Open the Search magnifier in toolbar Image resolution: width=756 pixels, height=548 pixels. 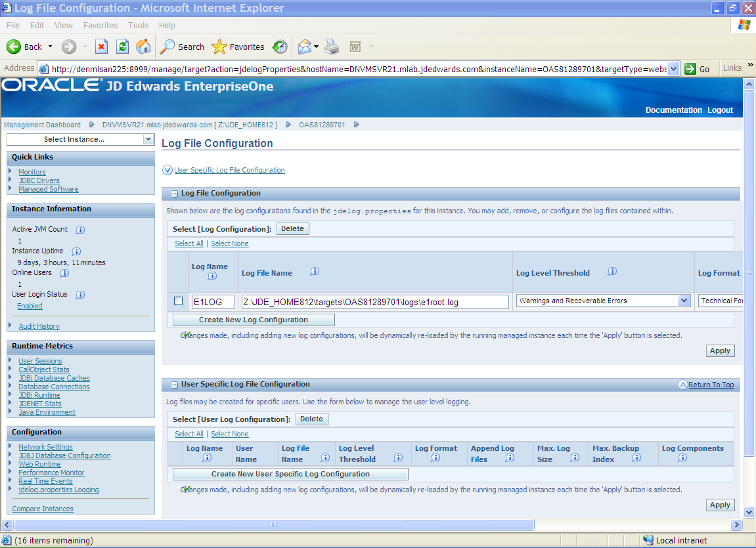tap(167, 47)
